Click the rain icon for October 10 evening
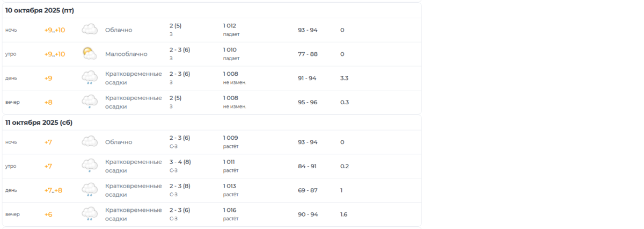 [89, 102]
